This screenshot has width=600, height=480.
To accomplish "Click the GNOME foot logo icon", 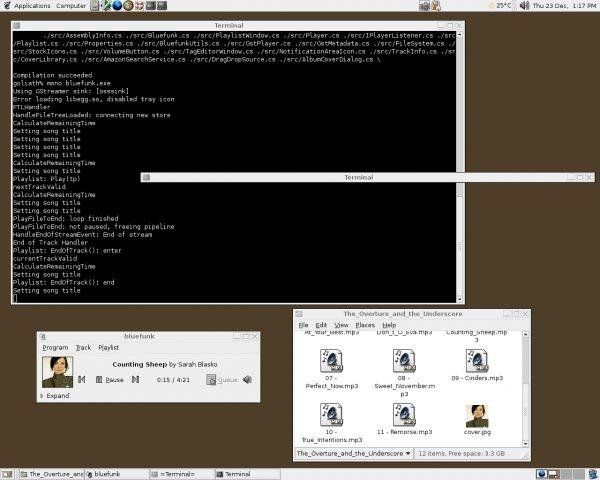I will pyautogui.click(x=7, y=5).
